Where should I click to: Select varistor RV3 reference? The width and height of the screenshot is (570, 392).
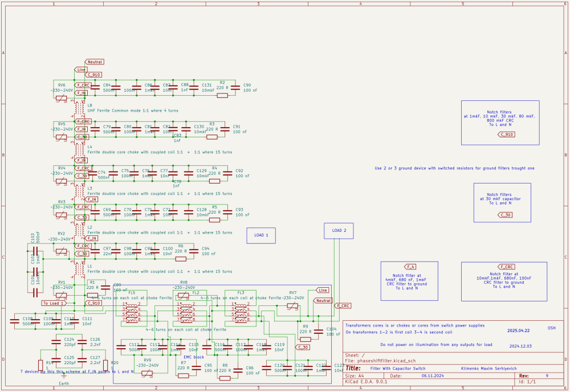point(62,202)
